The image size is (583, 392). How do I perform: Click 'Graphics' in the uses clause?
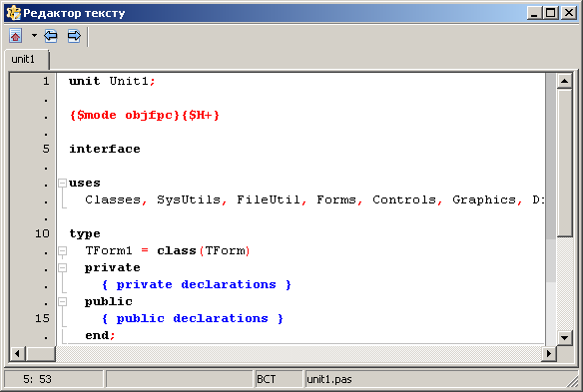pyautogui.click(x=484, y=199)
